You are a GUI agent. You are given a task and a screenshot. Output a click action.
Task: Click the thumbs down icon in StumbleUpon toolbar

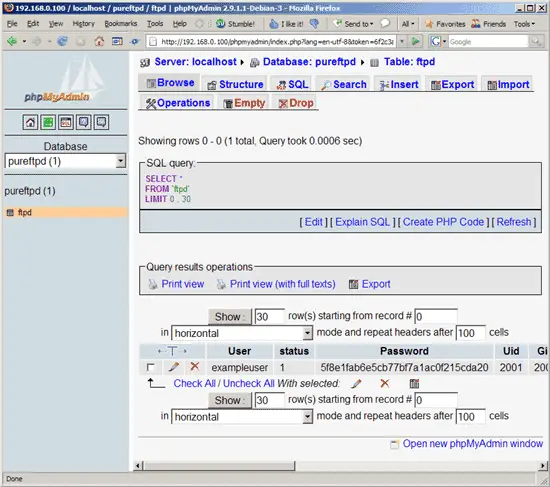pyautogui.click(x=315, y=24)
